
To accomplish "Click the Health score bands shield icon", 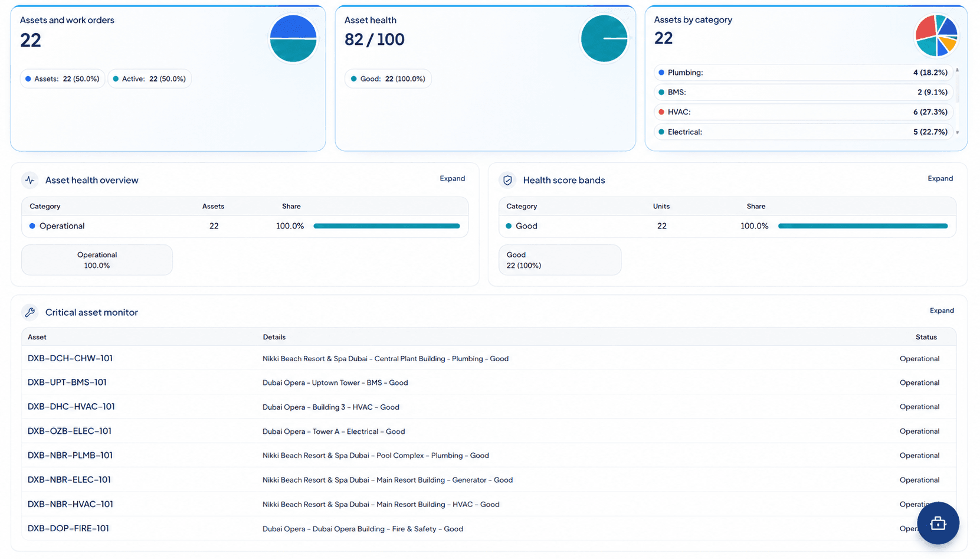I will [507, 180].
